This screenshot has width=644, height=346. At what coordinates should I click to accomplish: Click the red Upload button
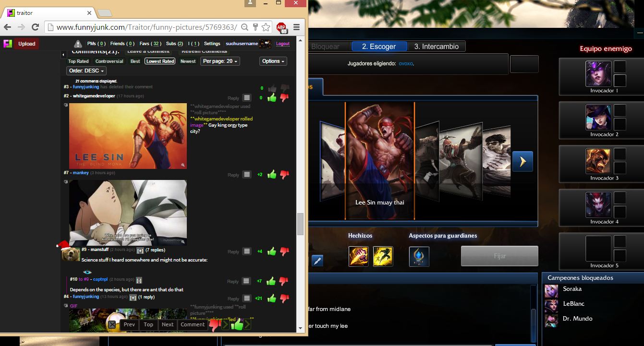coord(27,44)
